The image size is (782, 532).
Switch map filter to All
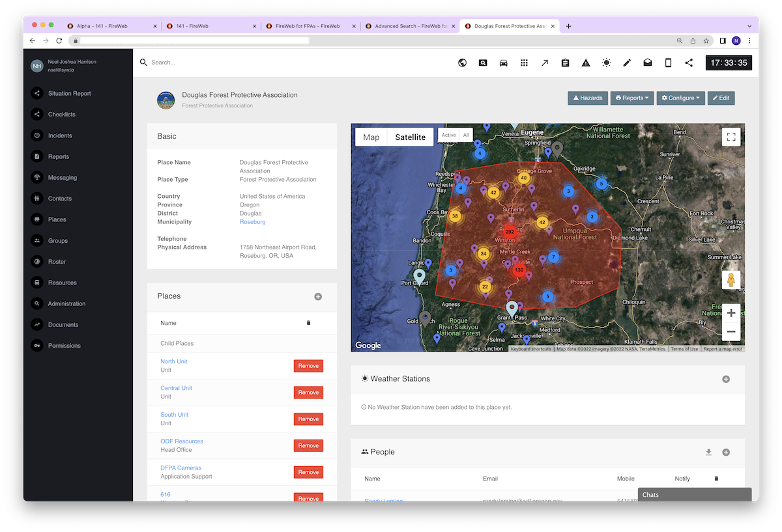point(466,135)
